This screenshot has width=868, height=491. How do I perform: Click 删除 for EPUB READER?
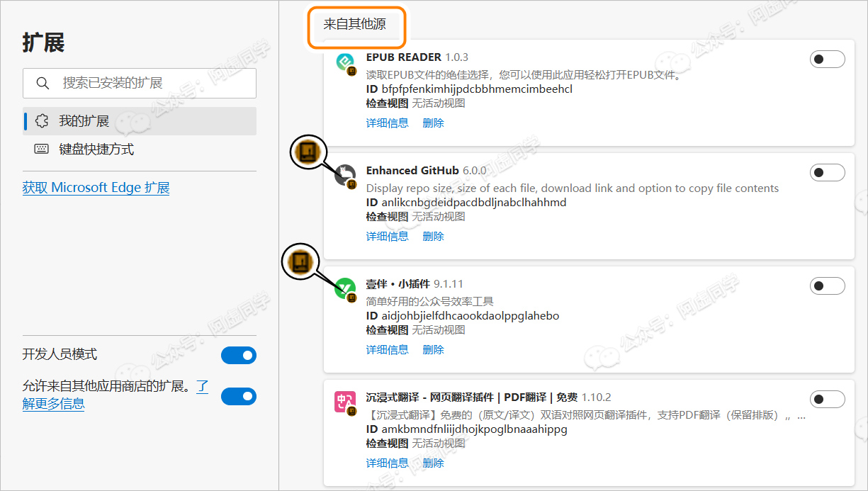pyautogui.click(x=433, y=123)
